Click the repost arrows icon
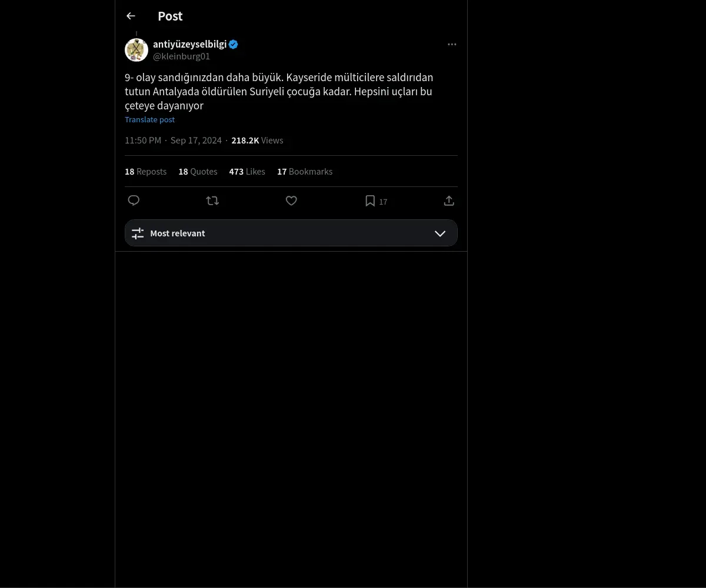Screen dimensions: 706x588 (x=212, y=201)
